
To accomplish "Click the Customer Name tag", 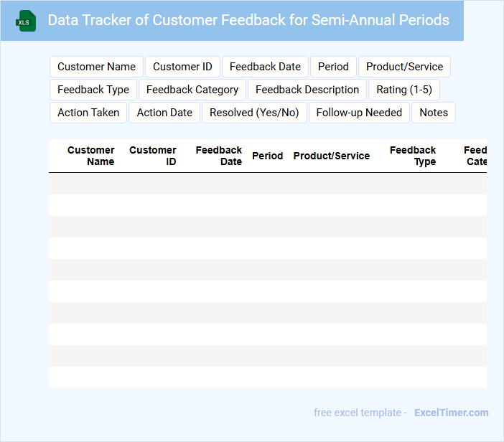I will tap(96, 67).
